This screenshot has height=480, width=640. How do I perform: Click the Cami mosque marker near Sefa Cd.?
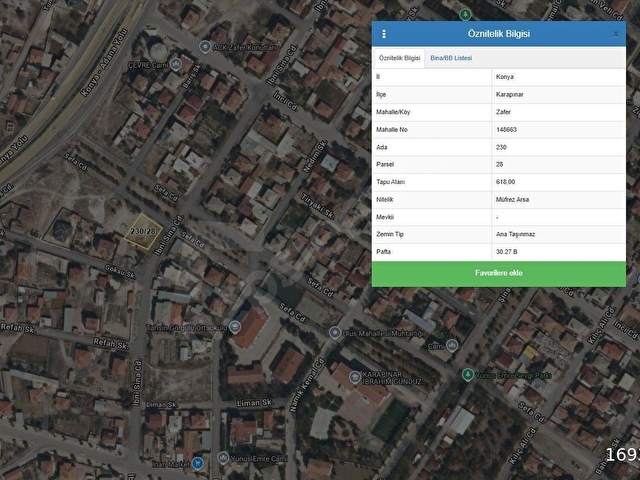pos(451,345)
